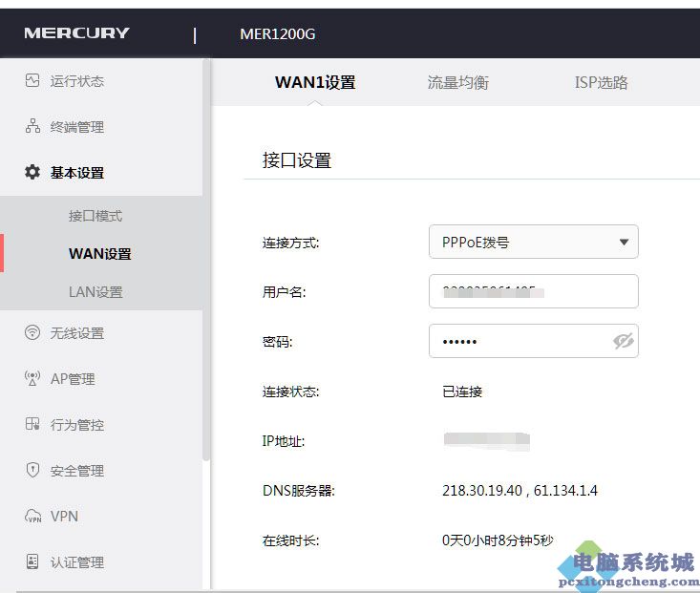Click the DNS服务器 label
The image size is (700, 593).
tap(298, 491)
